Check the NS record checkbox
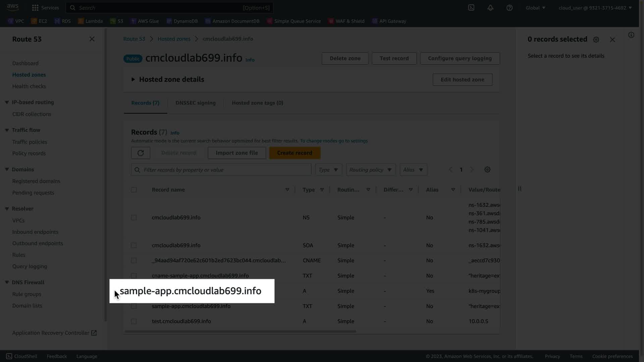This screenshot has height=362, width=644. [134, 218]
